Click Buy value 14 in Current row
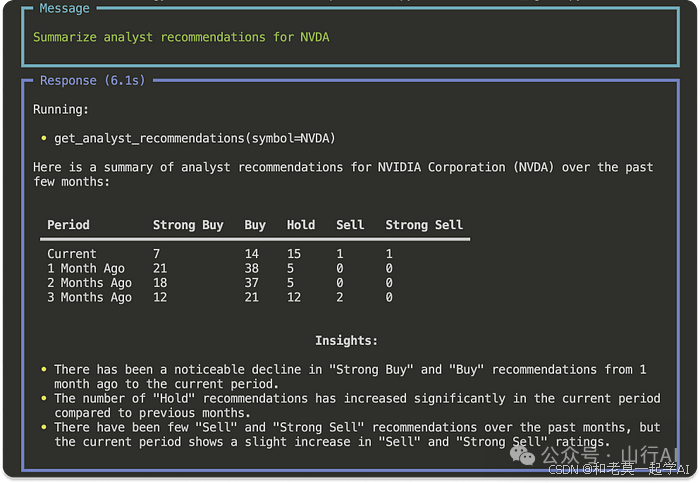Screen dimensions: 700x483 pyautogui.click(x=251, y=254)
